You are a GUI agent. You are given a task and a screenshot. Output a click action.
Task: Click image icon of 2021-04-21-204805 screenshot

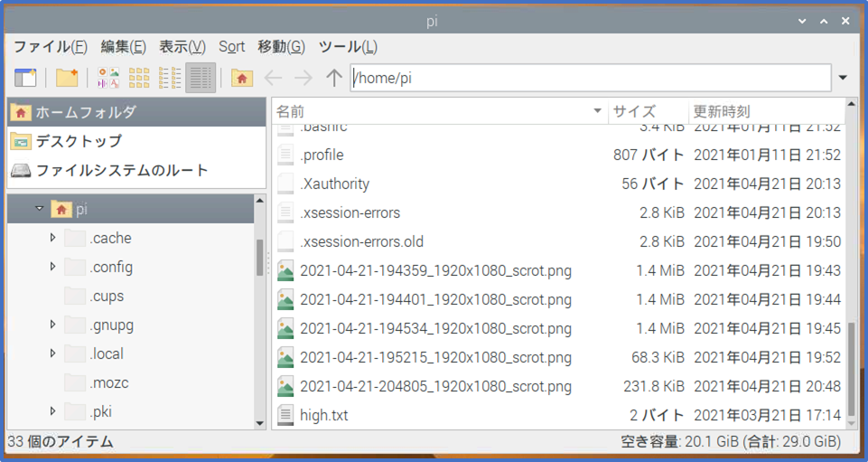pyautogui.click(x=285, y=386)
